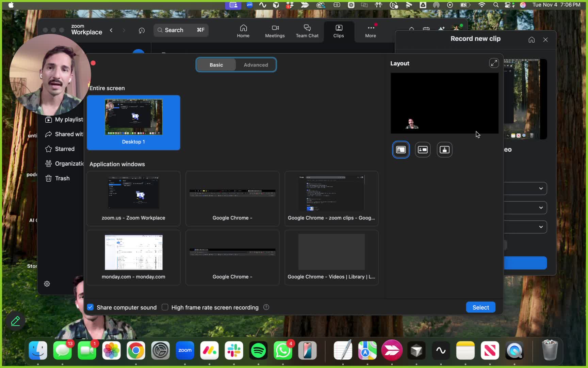This screenshot has height=368, width=588.
Task: Open Trash in Clips sidebar
Action: [58, 178]
